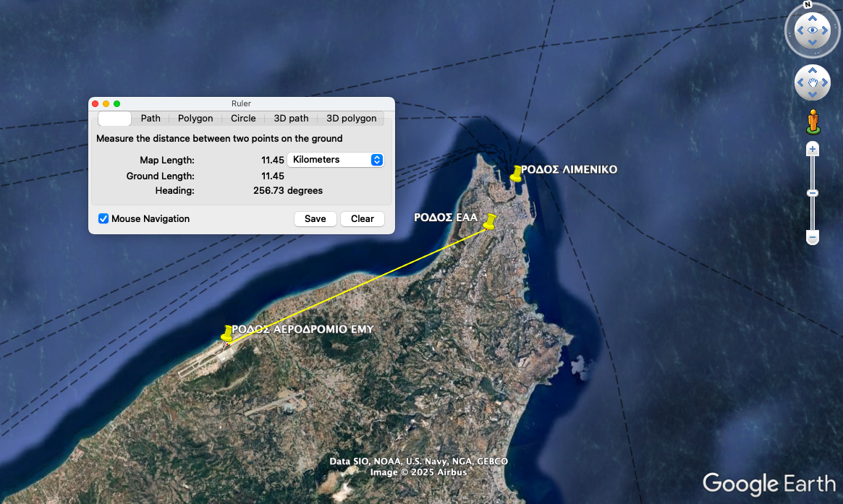The image size is (843, 504).
Task: Click the Ruler window title bar
Action: 242,103
